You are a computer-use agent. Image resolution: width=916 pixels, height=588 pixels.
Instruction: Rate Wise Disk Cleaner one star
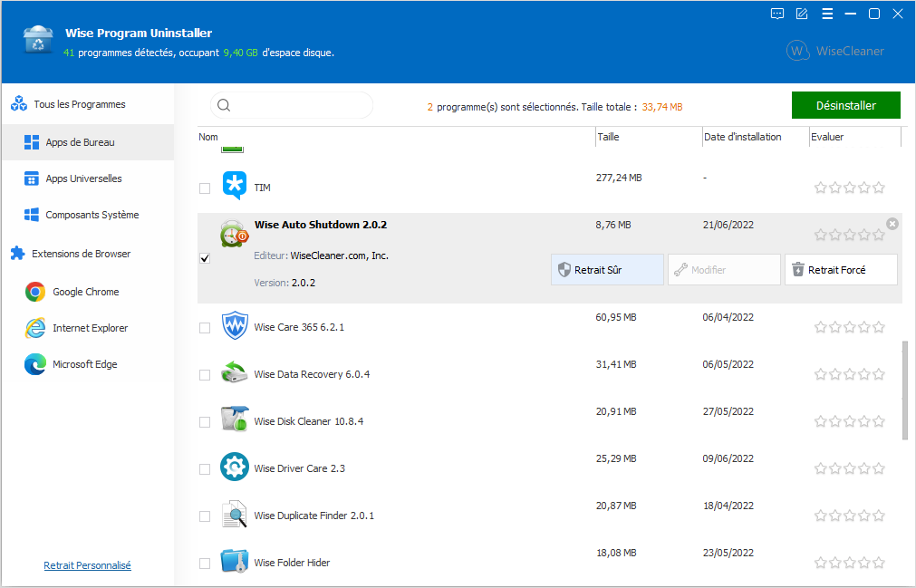(x=820, y=421)
